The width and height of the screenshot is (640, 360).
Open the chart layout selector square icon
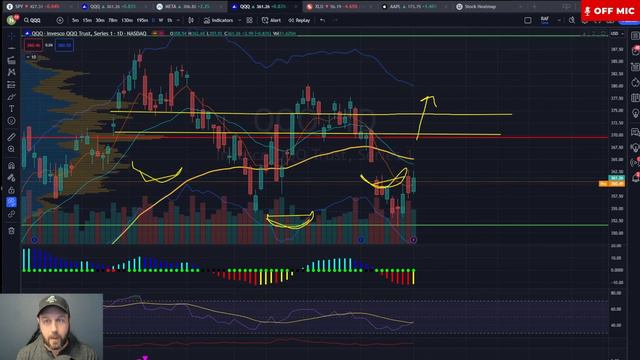coord(528,20)
